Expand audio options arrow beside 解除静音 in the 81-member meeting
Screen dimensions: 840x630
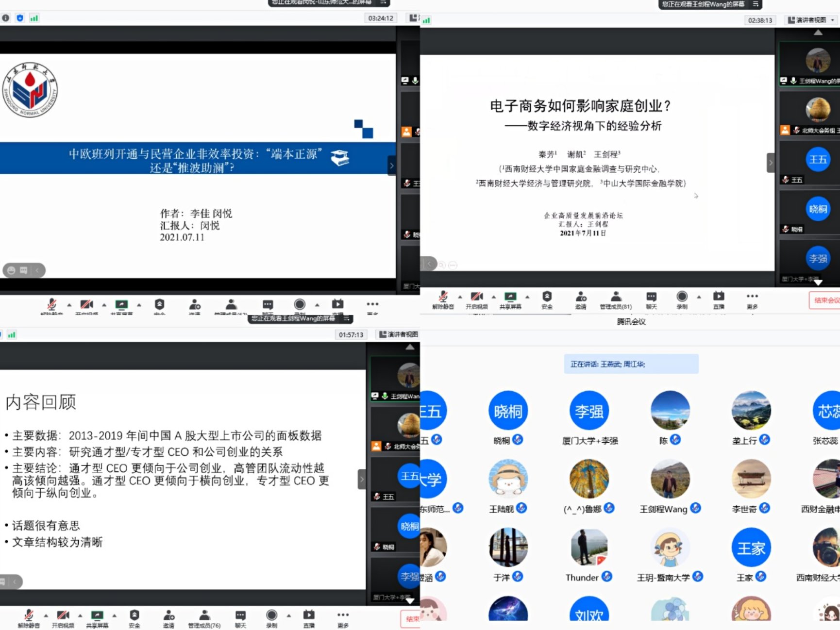point(460,297)
